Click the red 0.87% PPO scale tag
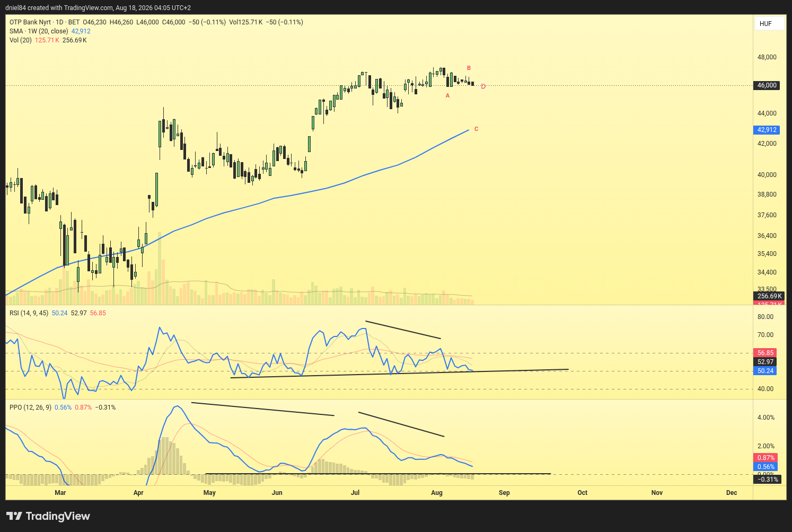Image resolution: width=792 pixels, height=532 pixels. point(765,458)
